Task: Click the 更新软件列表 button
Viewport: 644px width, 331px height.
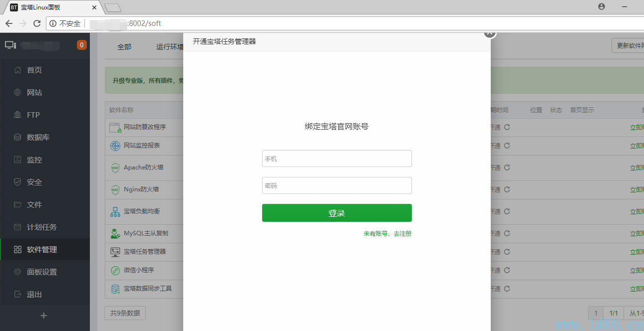Action: pos(628,45)
